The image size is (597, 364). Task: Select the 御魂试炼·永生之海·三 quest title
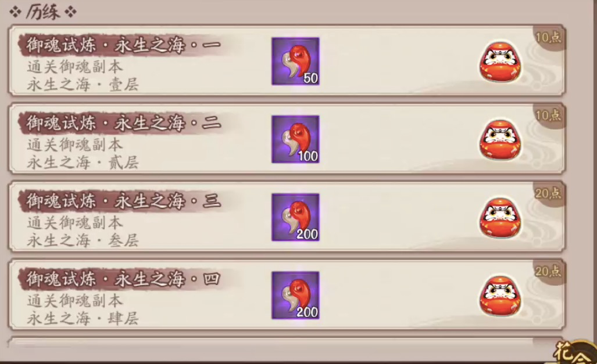tap(123, 201)
